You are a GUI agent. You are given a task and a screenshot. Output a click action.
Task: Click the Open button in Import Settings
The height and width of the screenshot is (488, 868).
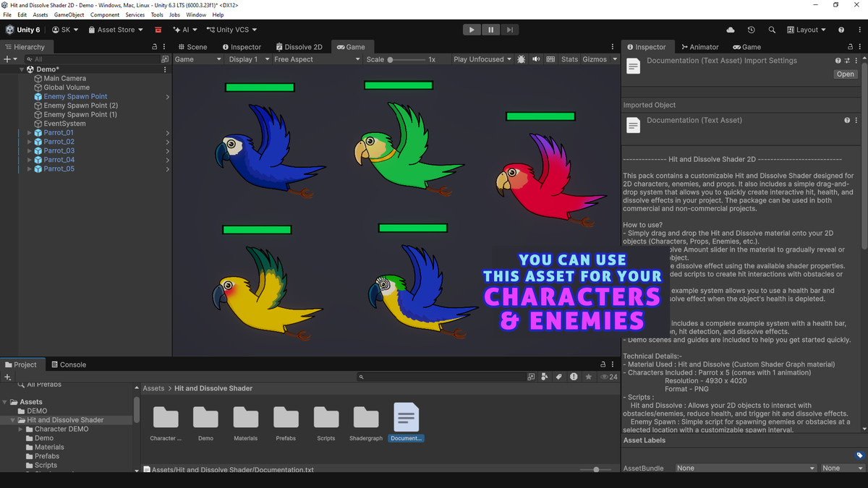[x=846, y=74]
